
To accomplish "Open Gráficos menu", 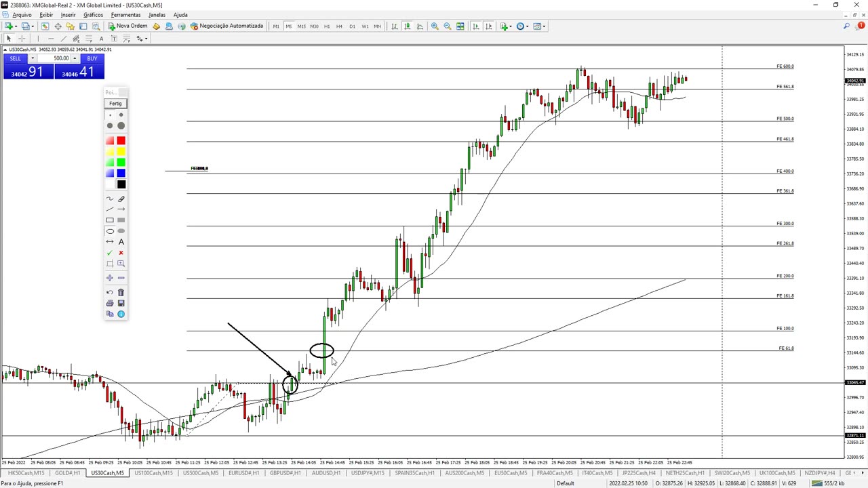I will click(93, 15).
